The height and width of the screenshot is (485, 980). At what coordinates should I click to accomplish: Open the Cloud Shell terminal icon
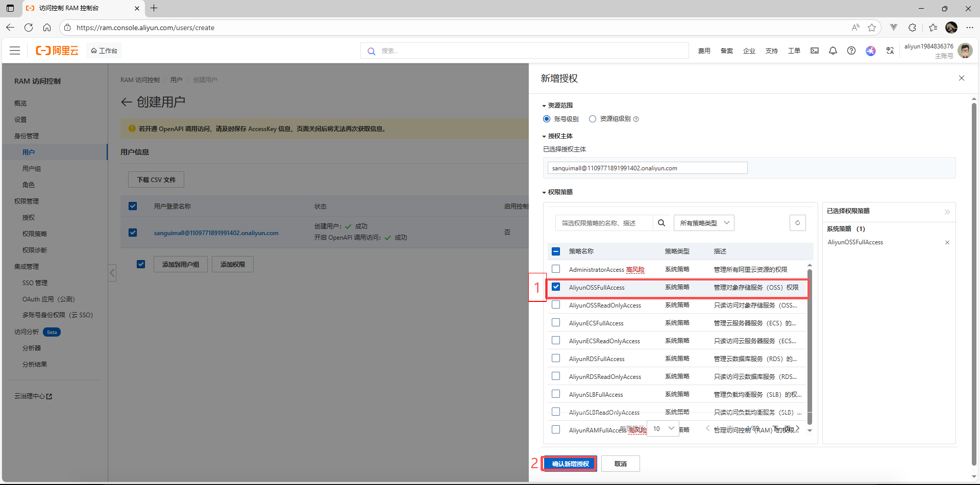coord(814,50)
